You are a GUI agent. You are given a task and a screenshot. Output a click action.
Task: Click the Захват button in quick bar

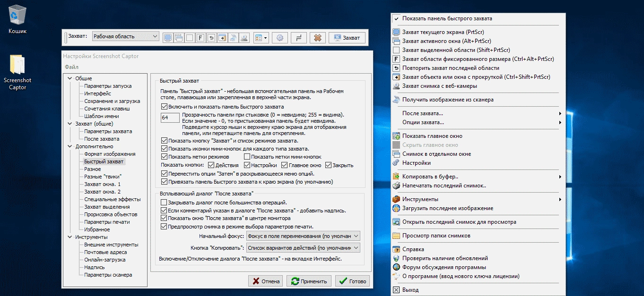pos(347,38)
